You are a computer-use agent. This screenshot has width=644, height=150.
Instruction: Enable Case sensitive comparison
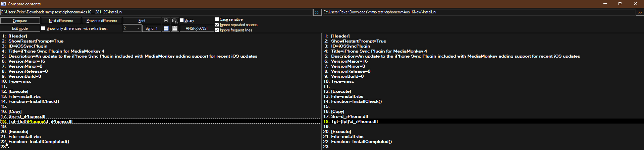point(217,19)
